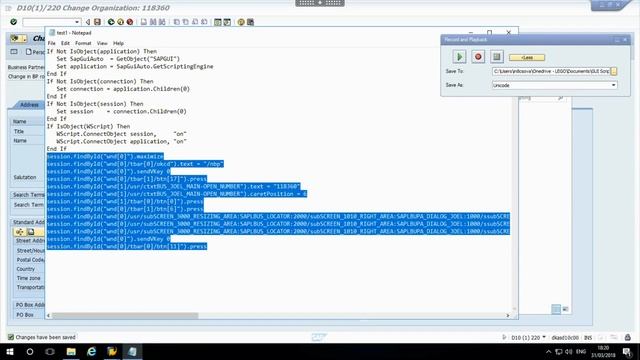
Task: Click the Notepad taskbar icon
Action: (x=132, y=351)
